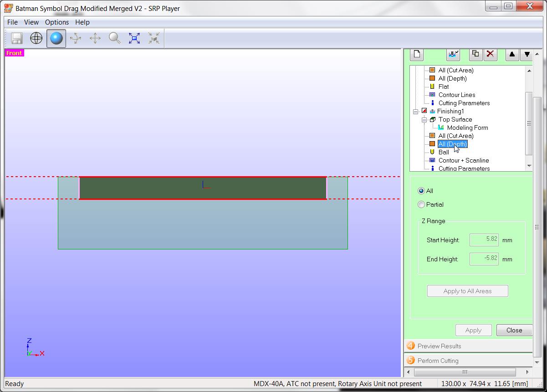547x392 pixels.
Task: Open the File menu
Action: [x=13, y=22]
